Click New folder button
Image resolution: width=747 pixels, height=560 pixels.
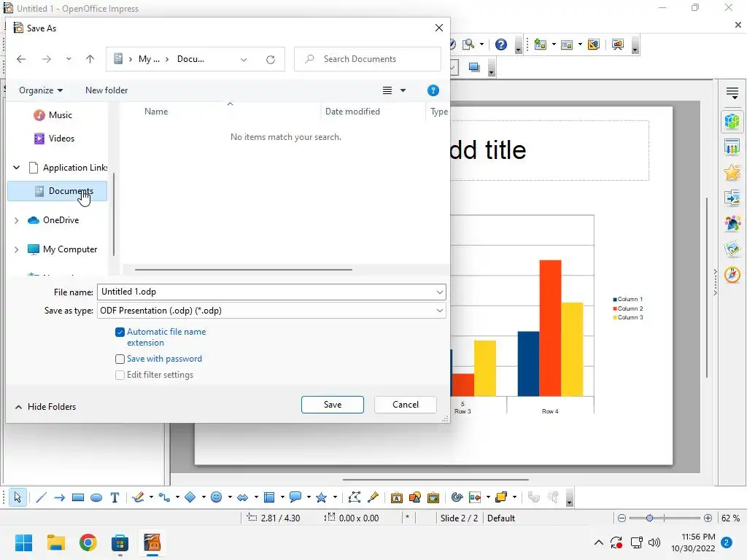click(x=107, y=90)
